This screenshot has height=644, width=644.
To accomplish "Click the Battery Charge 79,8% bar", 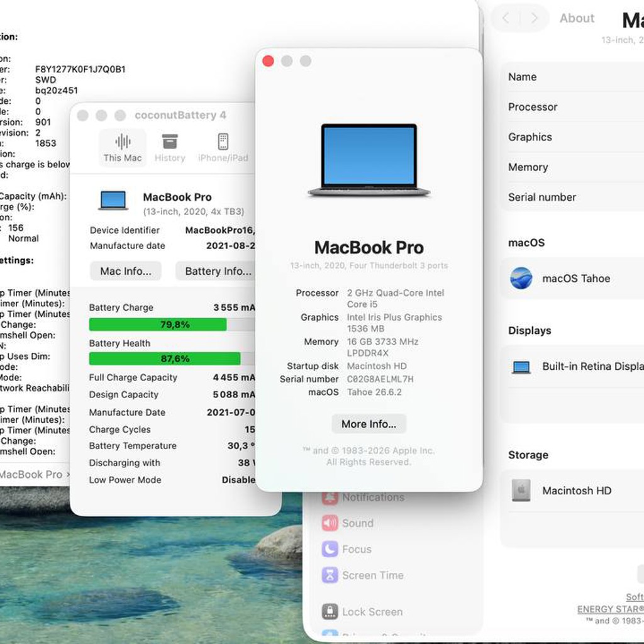I will pyautogui.click(x=172, y=325).
